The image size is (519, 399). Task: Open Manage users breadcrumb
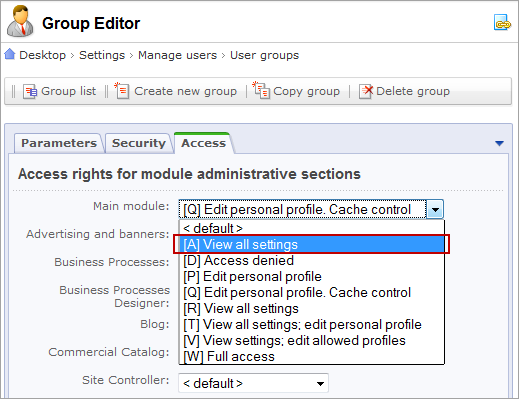pyautogui.click(x=178, y=55)
